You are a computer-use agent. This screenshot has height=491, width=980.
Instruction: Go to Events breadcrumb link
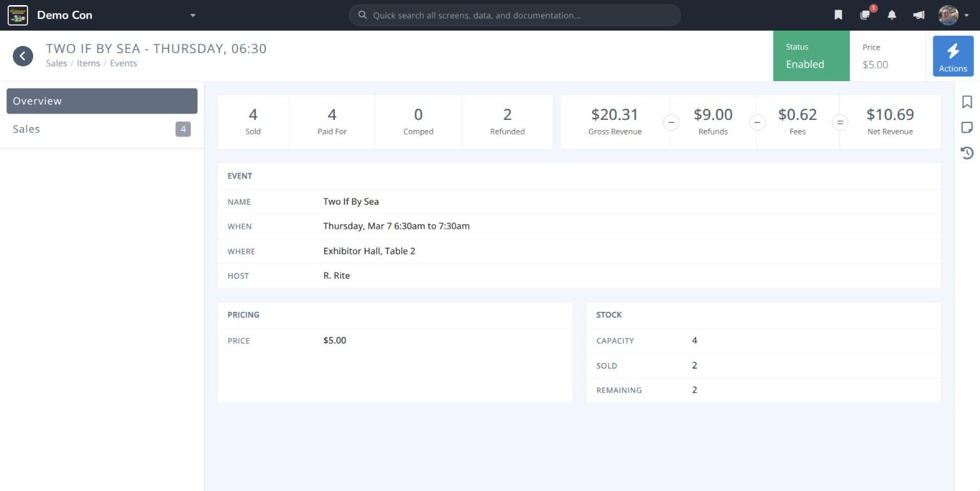(123, 63)
